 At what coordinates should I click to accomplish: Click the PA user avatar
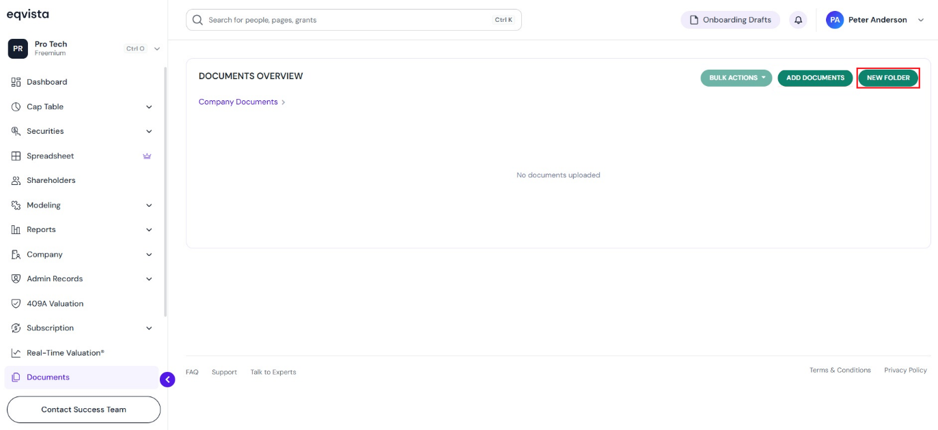click(835, 20)
